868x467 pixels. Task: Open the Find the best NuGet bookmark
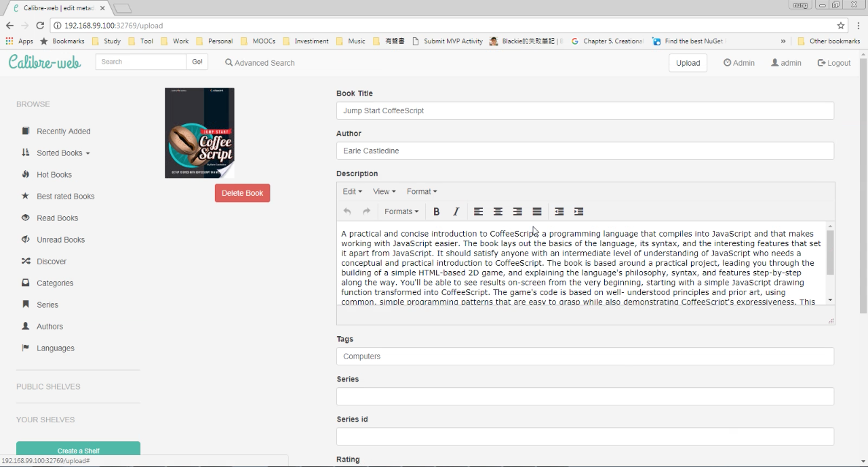pyautogui.click(x=688, y=41)
